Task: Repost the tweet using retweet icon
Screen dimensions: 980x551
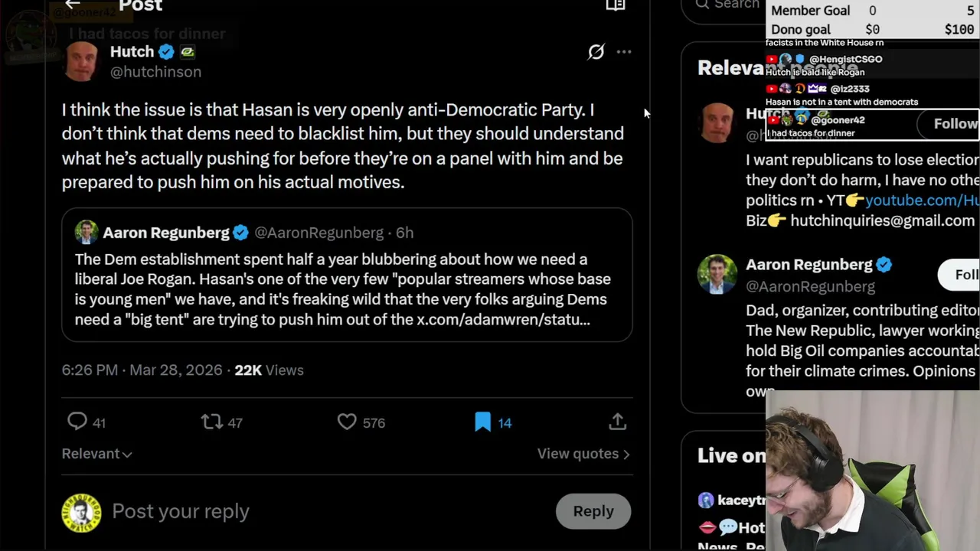Action: coord(211,422)
